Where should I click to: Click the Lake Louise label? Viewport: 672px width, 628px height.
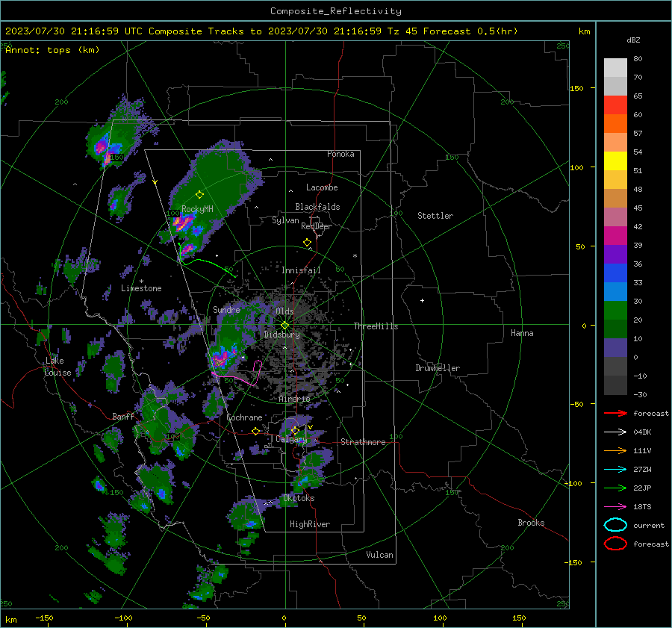pos(57,367)
